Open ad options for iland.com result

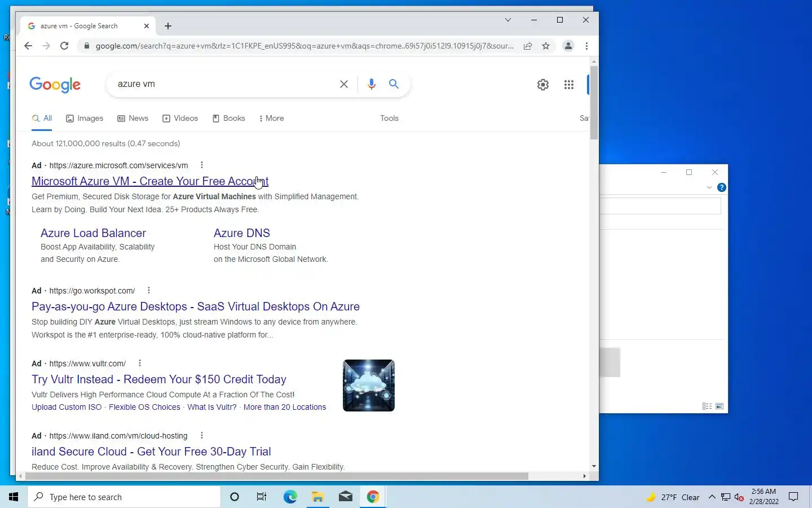point(202,436)
